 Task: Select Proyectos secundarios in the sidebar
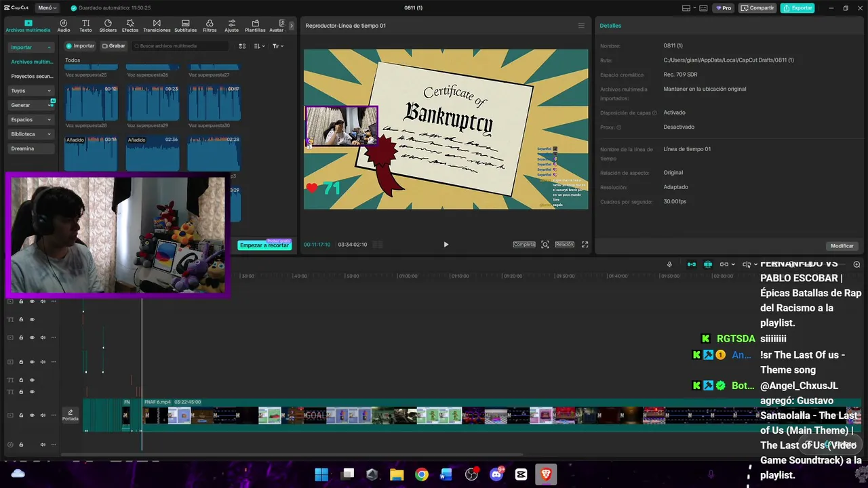pos(31,77)
